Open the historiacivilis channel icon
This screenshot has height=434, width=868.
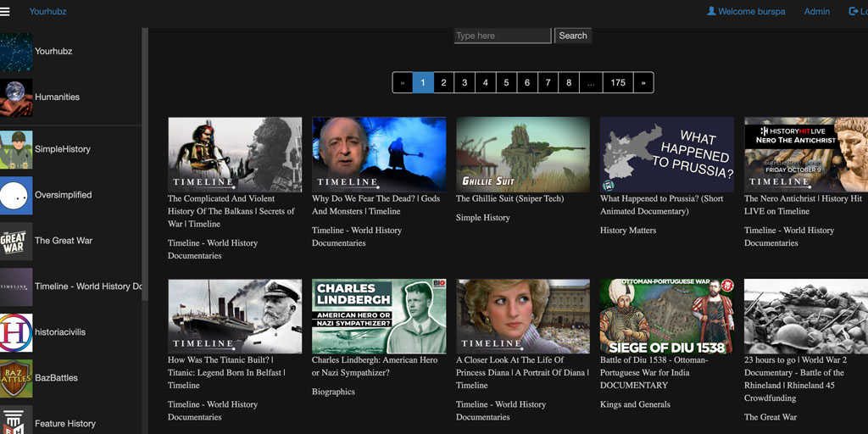[16, 332]
